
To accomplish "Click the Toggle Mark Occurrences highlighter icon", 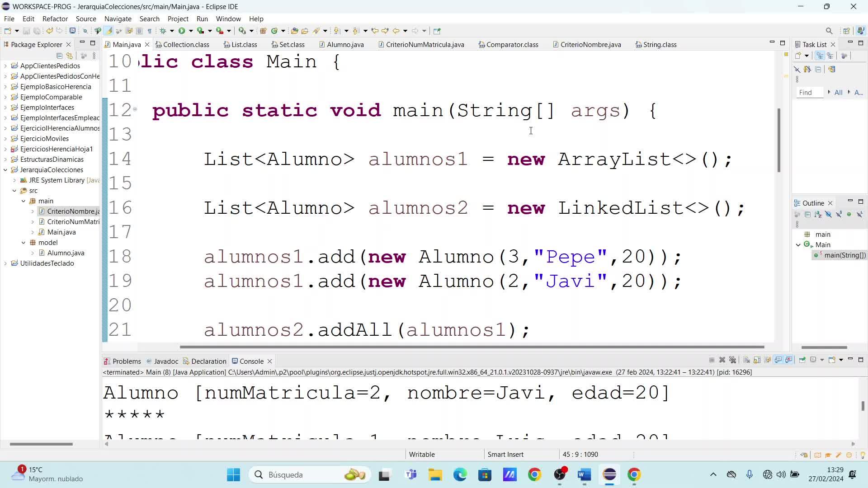I will [x=108, y=31].
